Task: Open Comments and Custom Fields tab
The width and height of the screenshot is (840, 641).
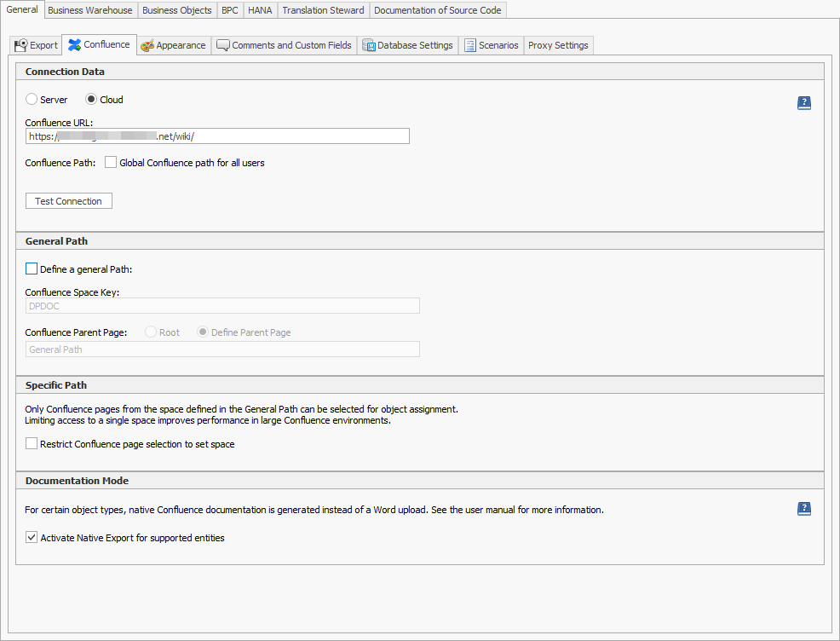Action: (x=284, y=45)
